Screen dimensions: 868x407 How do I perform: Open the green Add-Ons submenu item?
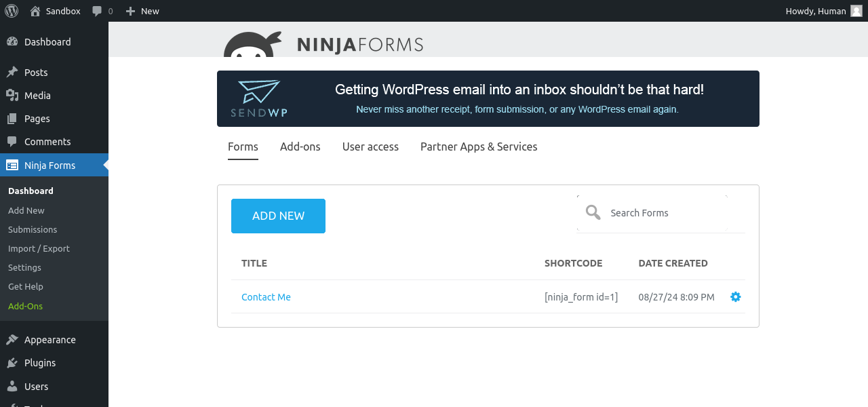coord(25,306)
